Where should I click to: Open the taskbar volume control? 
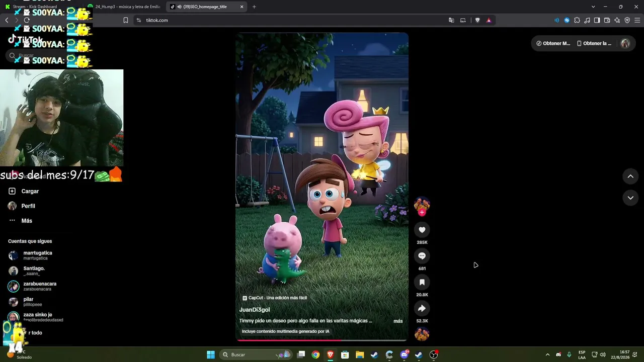[x=603, y=354]
